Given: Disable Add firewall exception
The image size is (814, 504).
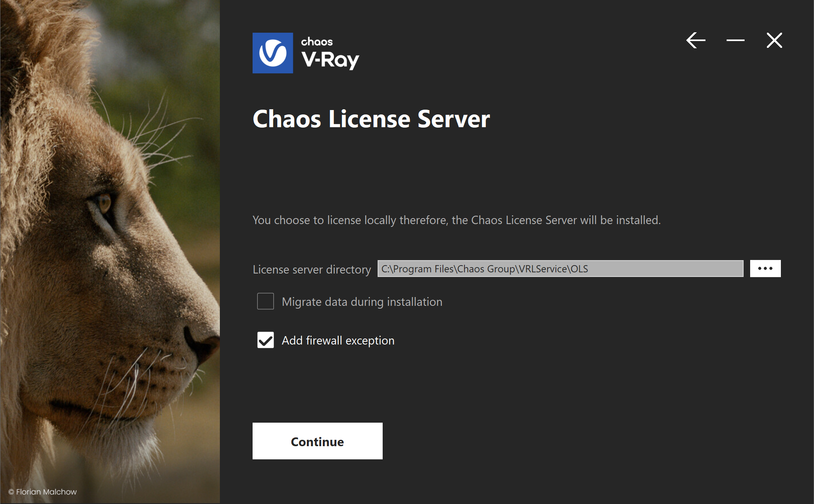Looking at the screenshot, I should [x=265, y=340].
